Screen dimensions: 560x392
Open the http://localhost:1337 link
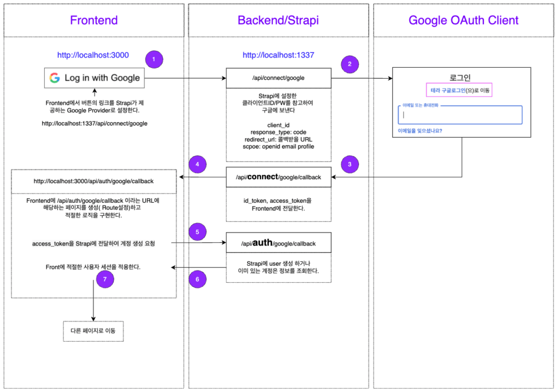point(278,55)
